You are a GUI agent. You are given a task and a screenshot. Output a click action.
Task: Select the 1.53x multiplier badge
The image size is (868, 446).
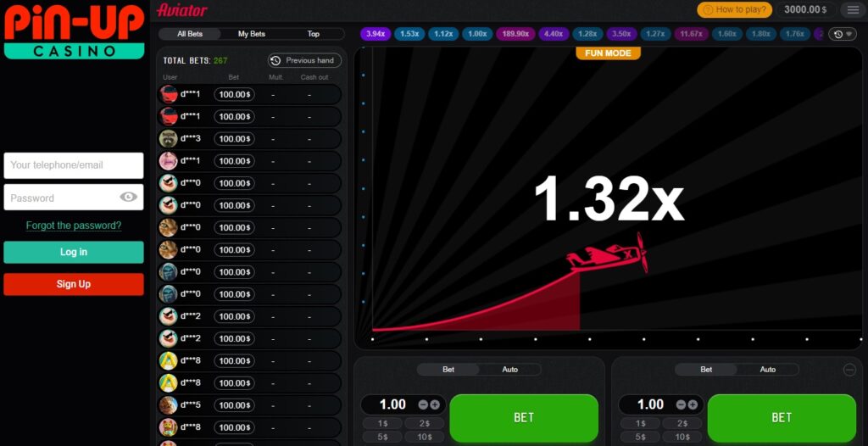tap(409, 34)
